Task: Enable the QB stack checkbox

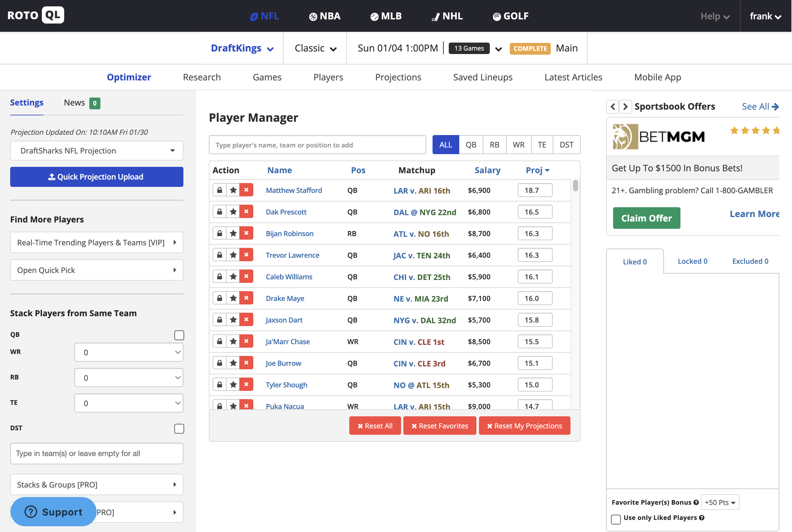Action: click(179, 335)
